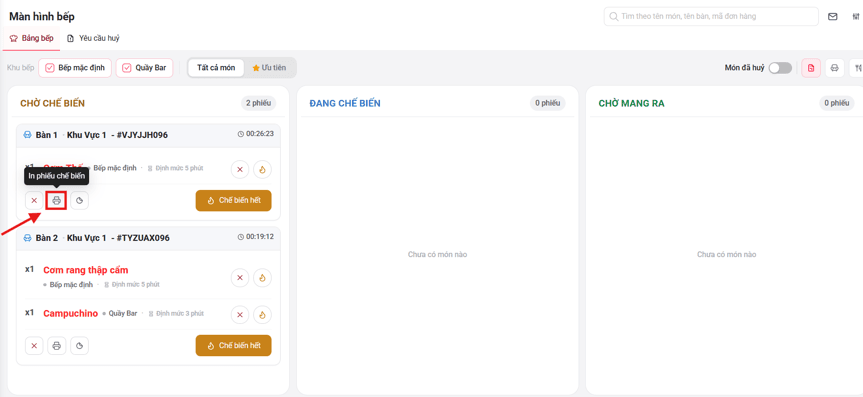Cancel the Bàn 1 ticket with X icon
This screenshot has height=397, width=863.
tap(34, 200)
